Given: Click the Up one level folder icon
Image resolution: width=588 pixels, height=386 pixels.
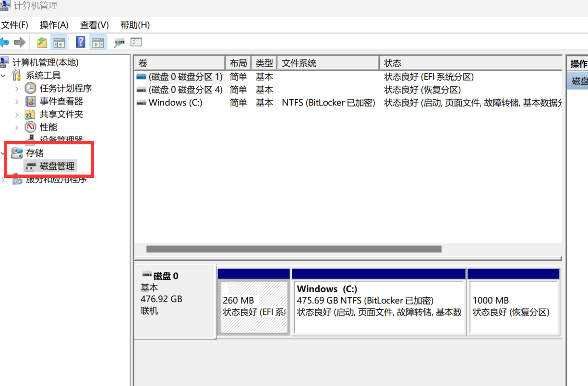Looking at the screenshot, I should click(42, 43).
